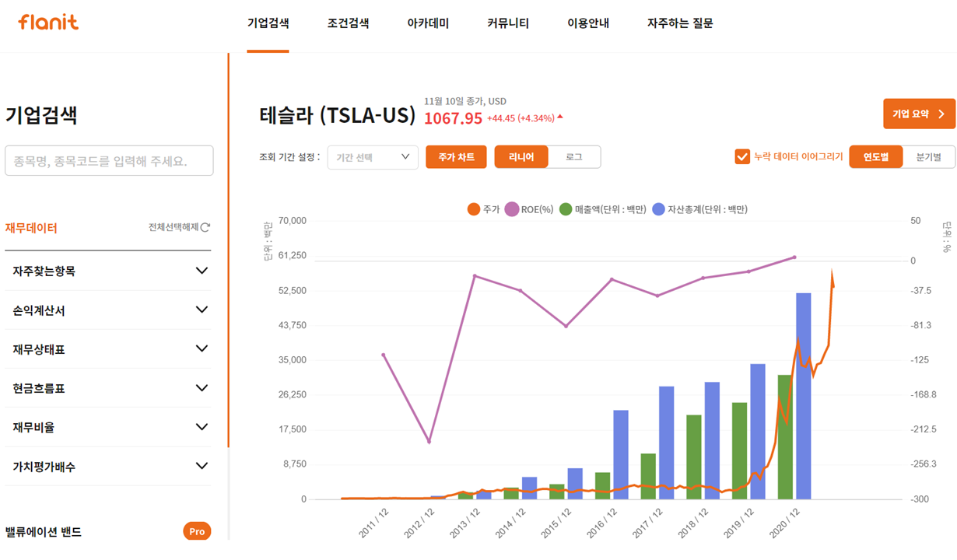Select the 로그 scale option

[574, 156]
